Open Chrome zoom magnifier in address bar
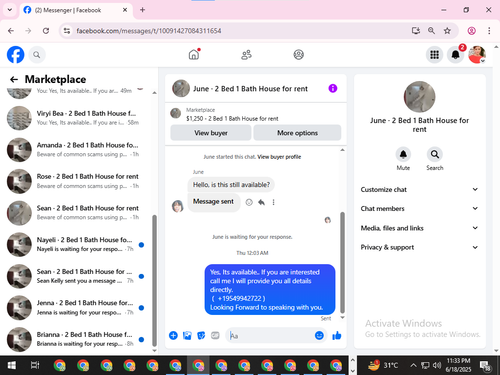Viewport: 500px width, 375px height. coord(431,31)
